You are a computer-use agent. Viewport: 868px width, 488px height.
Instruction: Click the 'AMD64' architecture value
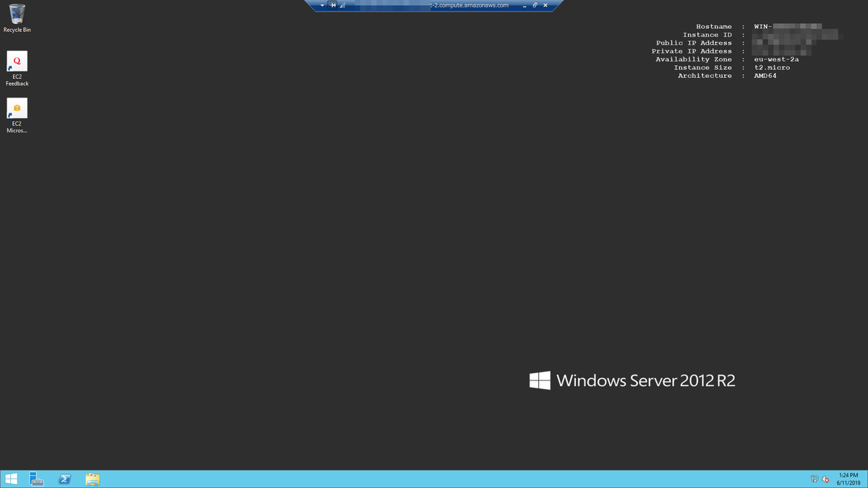click(765, 75)
